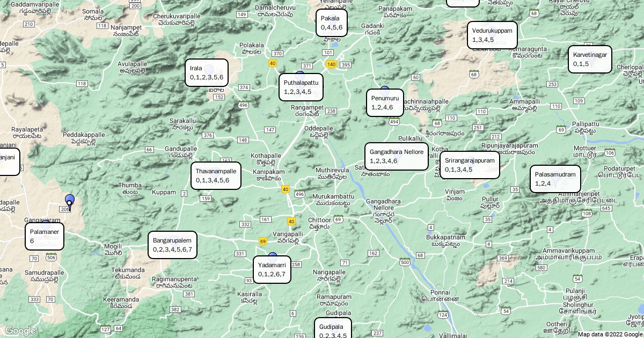Select the Pakala info label
Image resolution: width=644 pixels, height=338 pixels.
(x=331, y=23)
